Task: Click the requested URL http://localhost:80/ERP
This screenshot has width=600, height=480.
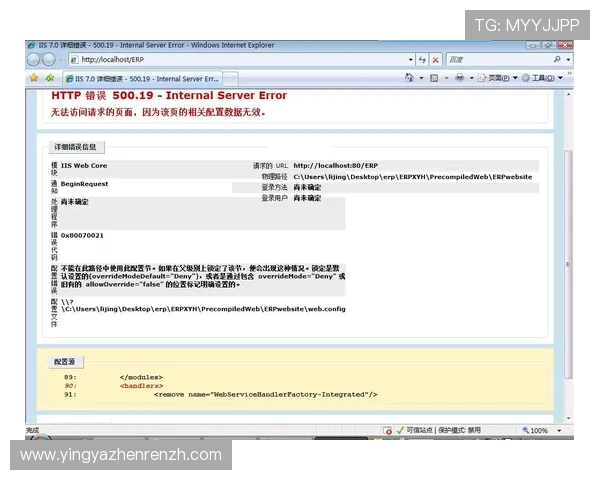Action: click(x=336, y=165)
